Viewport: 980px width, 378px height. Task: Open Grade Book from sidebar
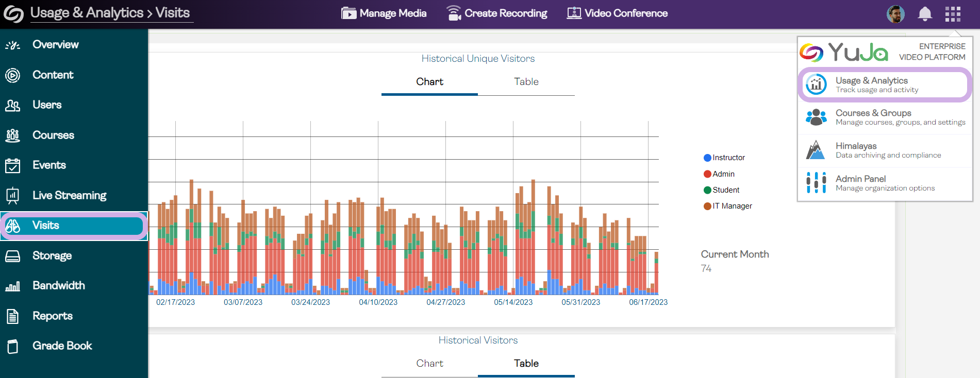pyautogui.click(x=62, y=346)
